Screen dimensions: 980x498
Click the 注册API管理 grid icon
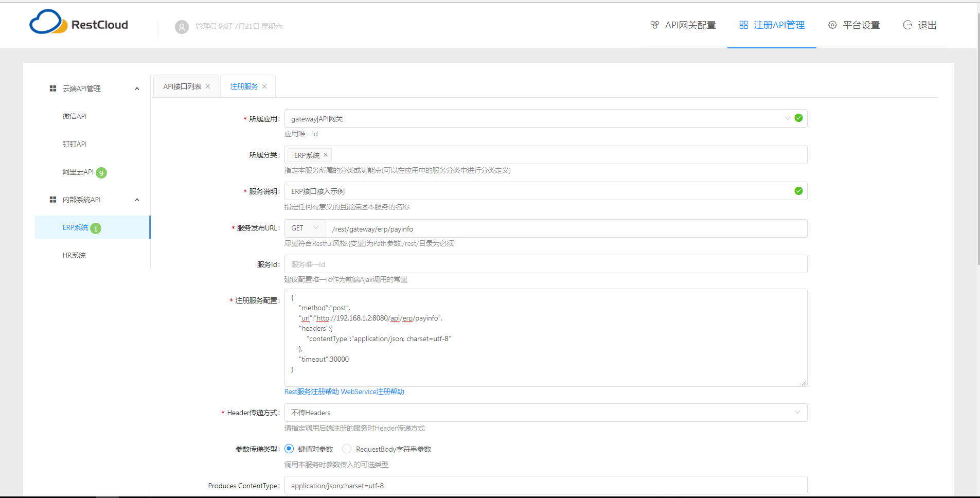click(743, 24)
